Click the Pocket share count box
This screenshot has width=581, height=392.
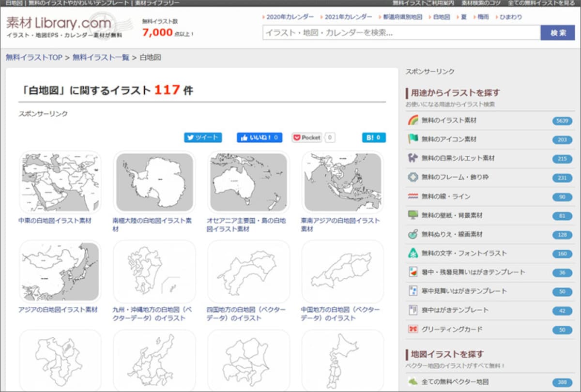329,137
